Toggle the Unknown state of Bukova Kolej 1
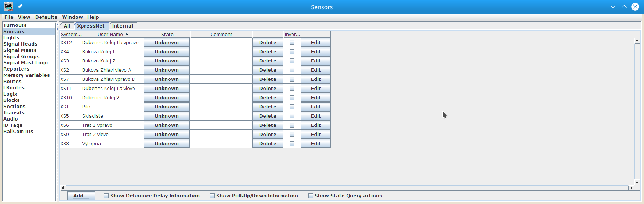Image resolution: width=644 pixels, height=204 pixels. click(167, 52)
